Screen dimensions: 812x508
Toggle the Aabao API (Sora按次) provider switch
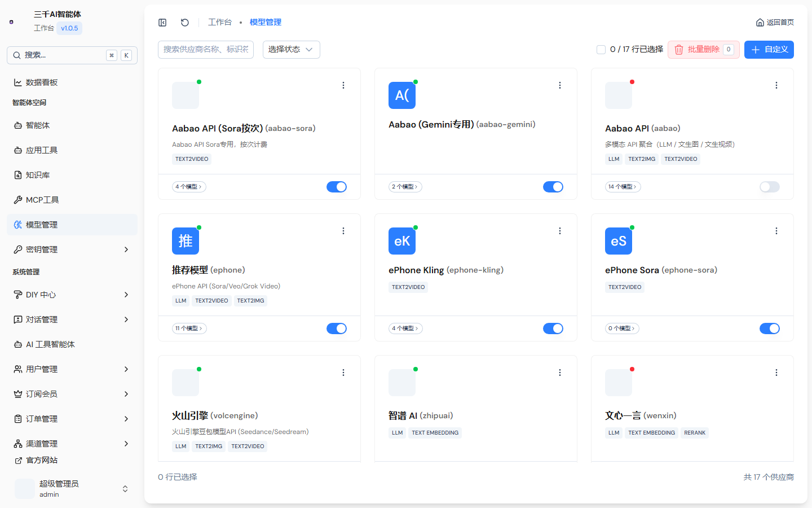(337, 187)
